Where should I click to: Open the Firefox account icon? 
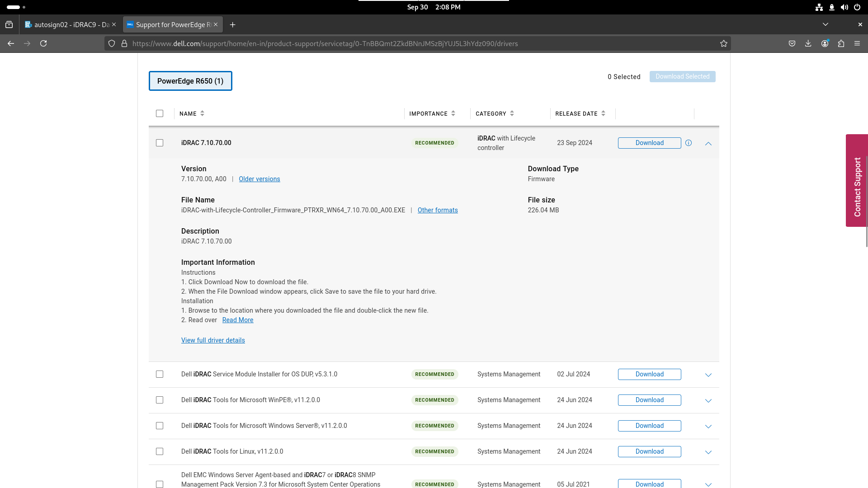(x=825, y=43)
